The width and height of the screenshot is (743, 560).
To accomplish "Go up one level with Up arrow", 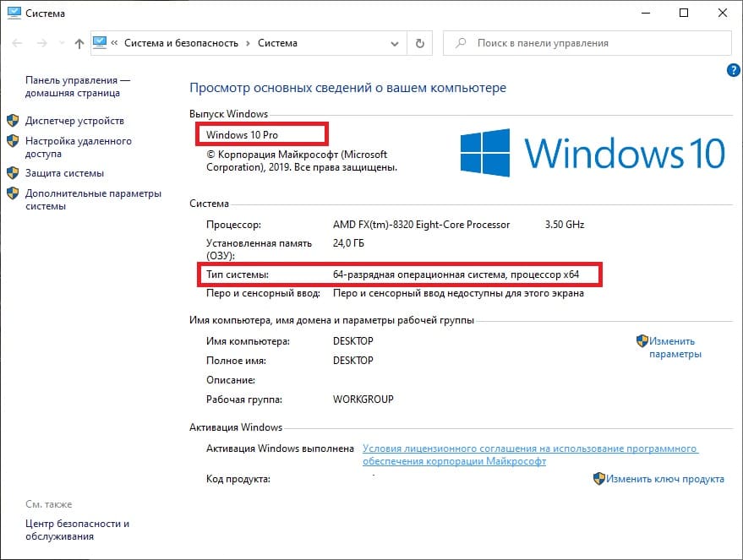I will tap(79, 44).
